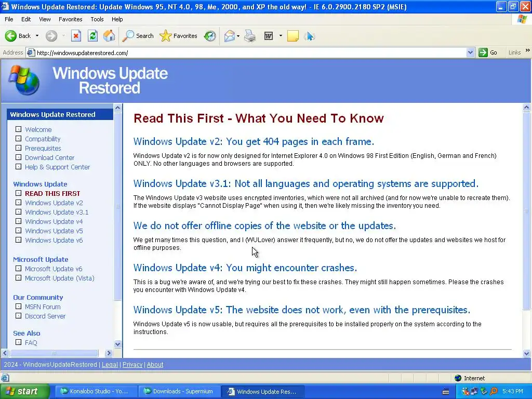532x399 pixels.
Task: Click the main content vertical scrollbar thumb
Action: [526, 210]
